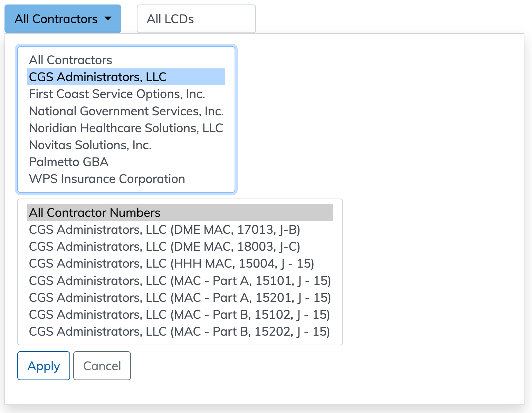Choose Novitas Solutions, Inc. from list
This screenshot has height=413, width=532.
pyautogui.click(x=90, y=145)
